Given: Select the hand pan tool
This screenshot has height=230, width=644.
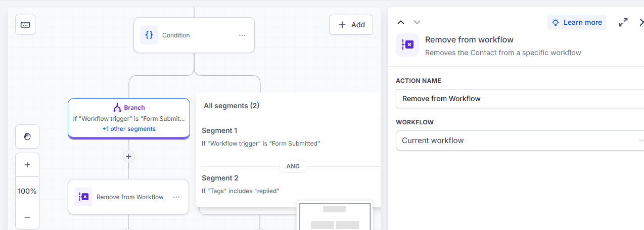Looking at the screenshot, I should coord(27,136).
